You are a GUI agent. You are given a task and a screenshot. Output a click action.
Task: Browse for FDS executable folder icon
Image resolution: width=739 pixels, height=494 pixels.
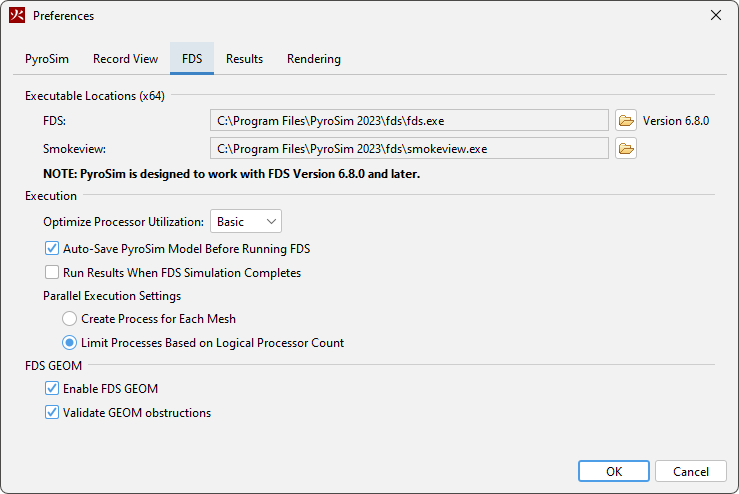626,121
